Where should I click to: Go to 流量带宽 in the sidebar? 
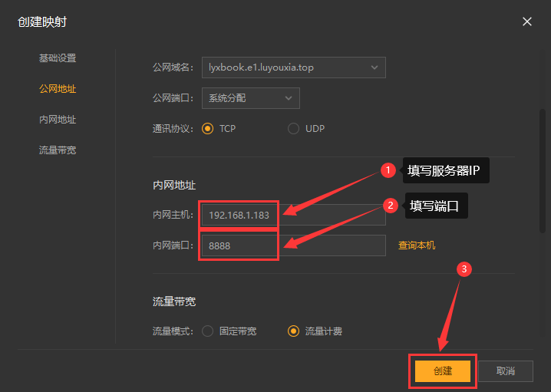[58, 150]
